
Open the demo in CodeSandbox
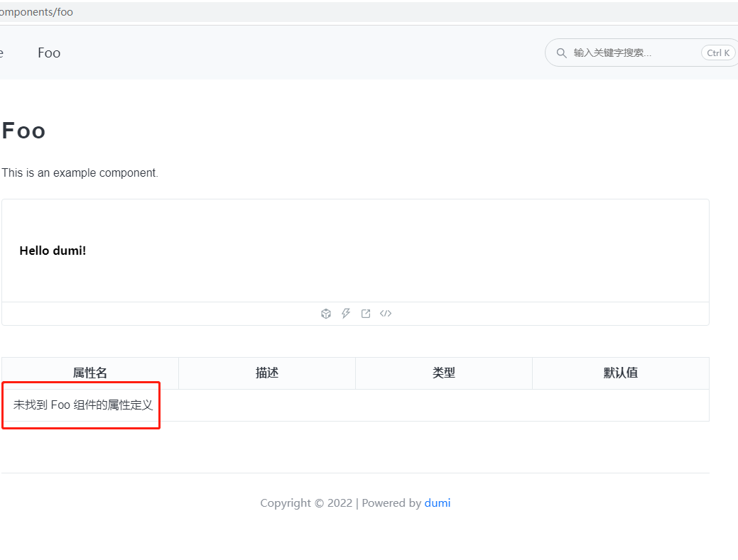point(326,313)
